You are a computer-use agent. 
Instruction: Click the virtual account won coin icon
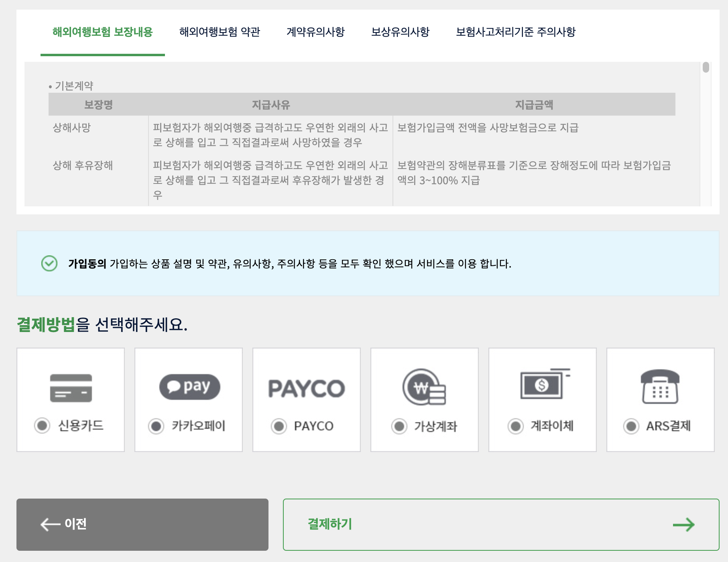point(424,387)
